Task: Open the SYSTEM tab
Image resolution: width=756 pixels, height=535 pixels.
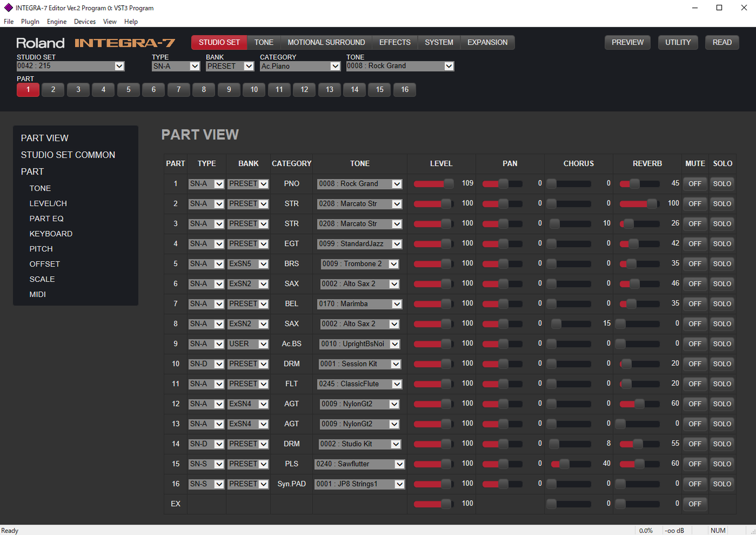Action: tap(439, 43)
